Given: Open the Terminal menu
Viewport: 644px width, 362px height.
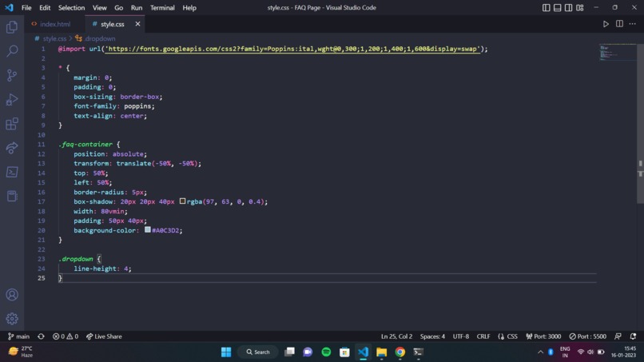Looking at the screenshot, I should [x=162, y=8].
